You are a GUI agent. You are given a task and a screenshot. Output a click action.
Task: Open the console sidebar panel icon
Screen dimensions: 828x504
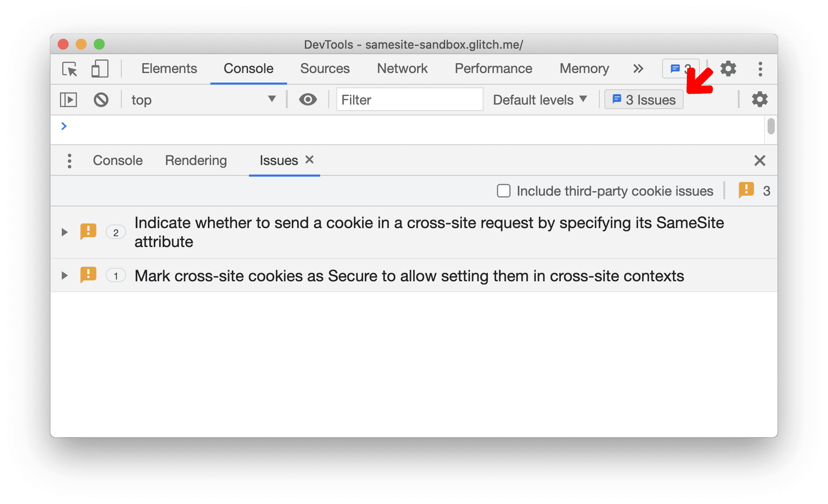coord(68,100)
